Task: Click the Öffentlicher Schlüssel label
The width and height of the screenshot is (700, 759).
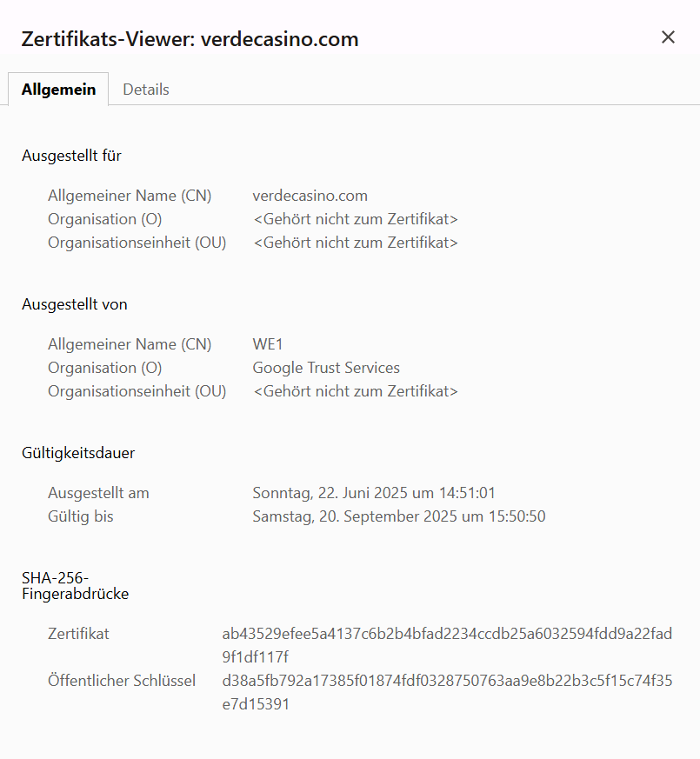Action: (x=122, y=681)
